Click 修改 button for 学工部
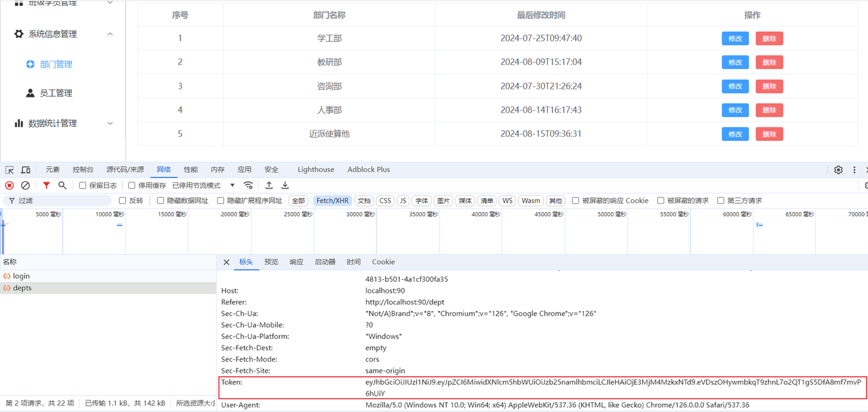 tap(735, 39)
